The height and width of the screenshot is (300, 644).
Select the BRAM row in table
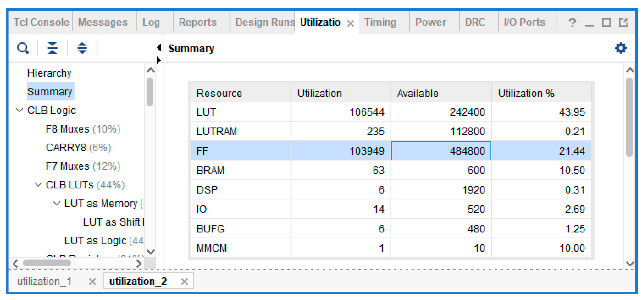(210, 170)
